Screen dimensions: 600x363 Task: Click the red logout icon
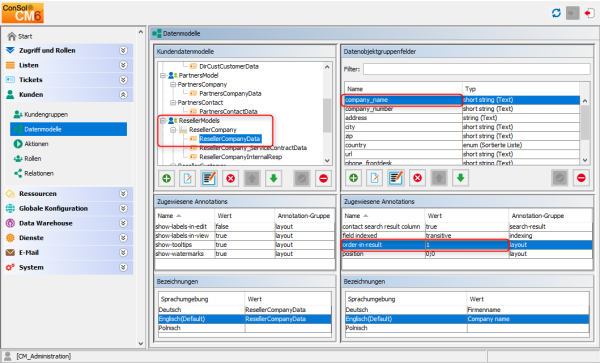click(x=589, y=13)
